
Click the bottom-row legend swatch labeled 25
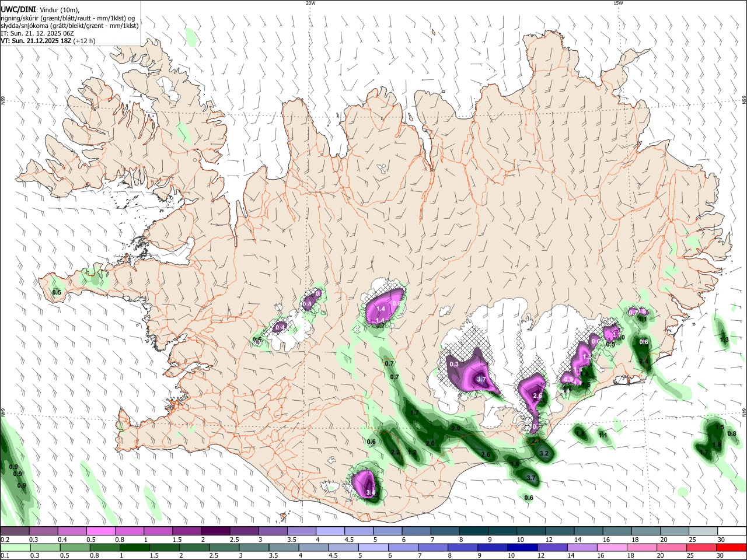pos(701,547)
